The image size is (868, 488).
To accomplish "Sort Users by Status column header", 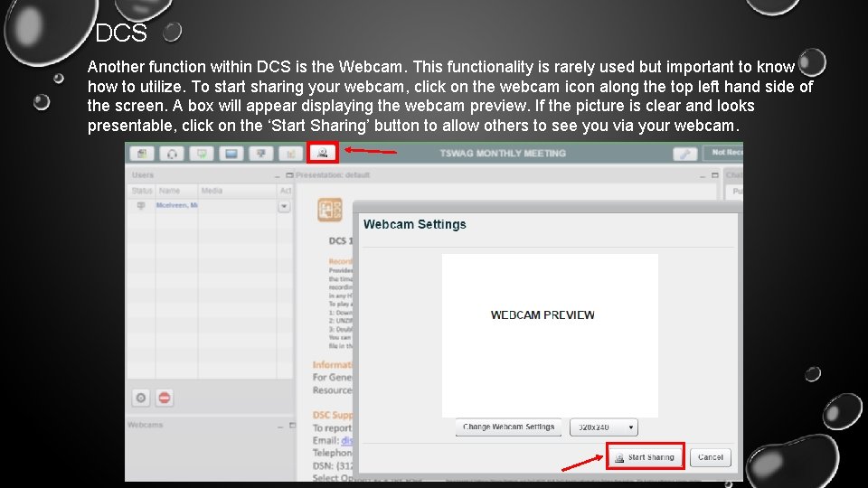I will point(142,191).
